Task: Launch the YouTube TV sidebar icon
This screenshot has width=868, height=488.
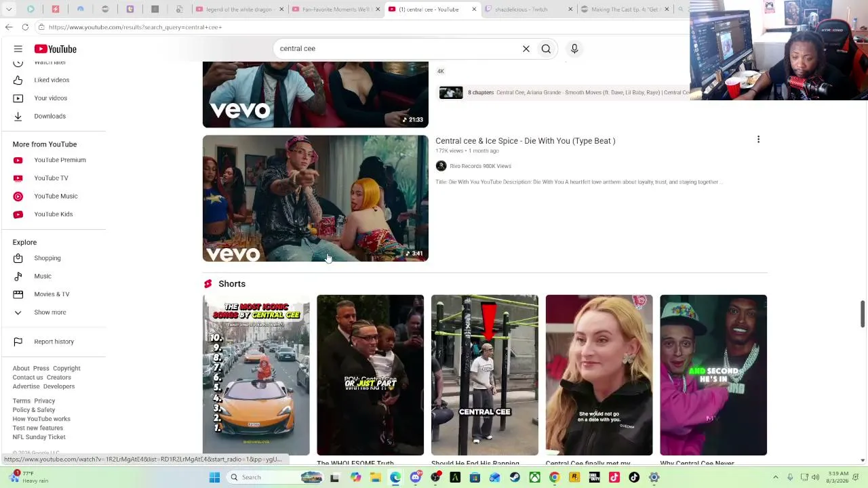Action: (x=18, y=178)
